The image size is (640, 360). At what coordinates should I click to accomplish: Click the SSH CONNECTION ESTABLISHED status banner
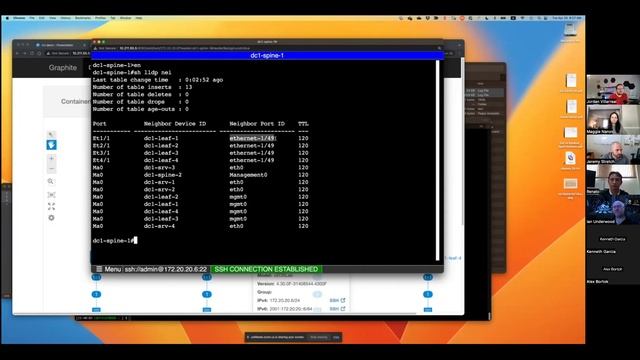tap(266, 269)
